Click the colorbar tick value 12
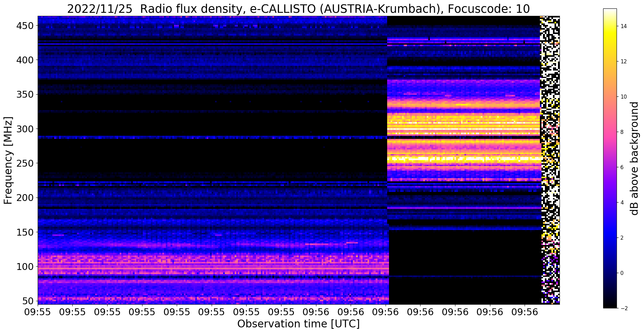The width and height of the screenshot is (644, 333). point(624,61)
